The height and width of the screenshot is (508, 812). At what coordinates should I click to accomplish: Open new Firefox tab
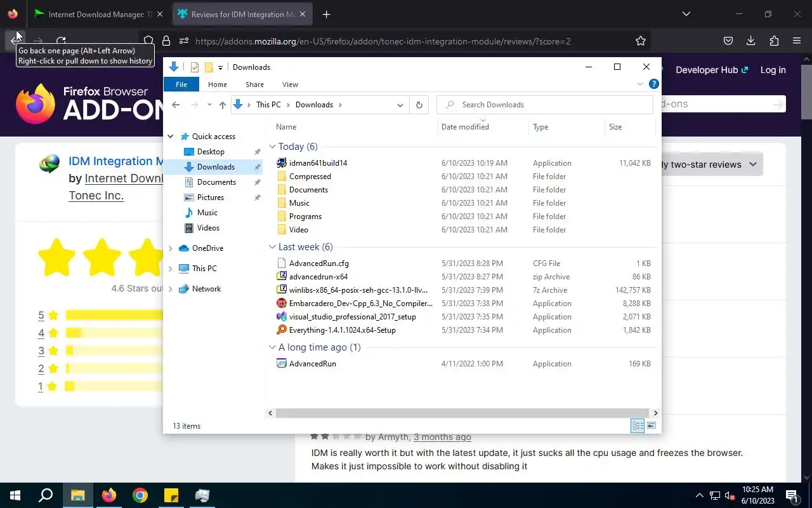pos(326,14)
